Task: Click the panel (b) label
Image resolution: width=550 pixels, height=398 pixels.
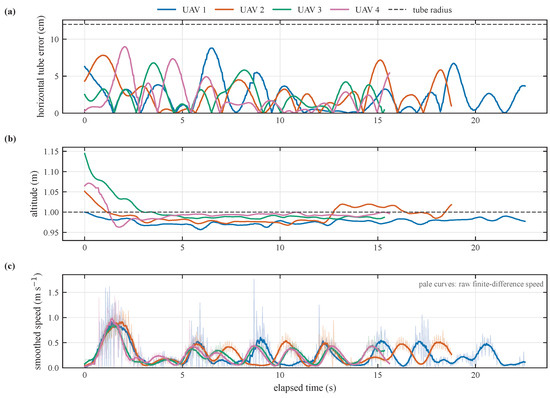Action: tap(10, 139)
